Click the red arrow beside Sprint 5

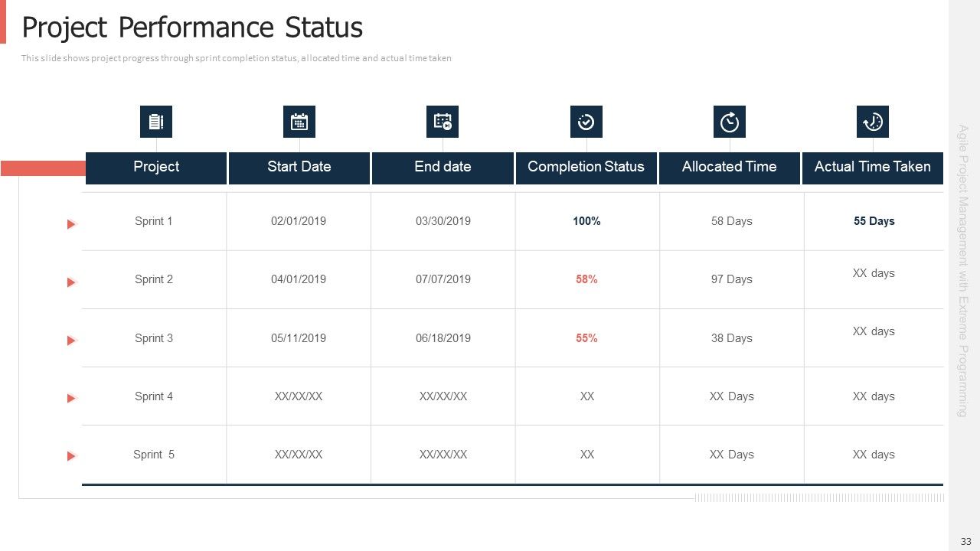(71, 456)
